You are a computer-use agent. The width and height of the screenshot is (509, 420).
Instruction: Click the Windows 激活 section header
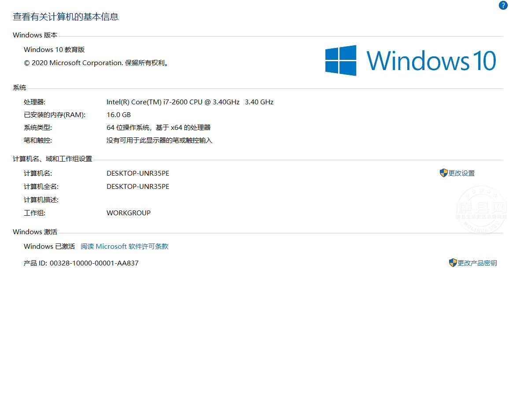(x=35, y=232)
